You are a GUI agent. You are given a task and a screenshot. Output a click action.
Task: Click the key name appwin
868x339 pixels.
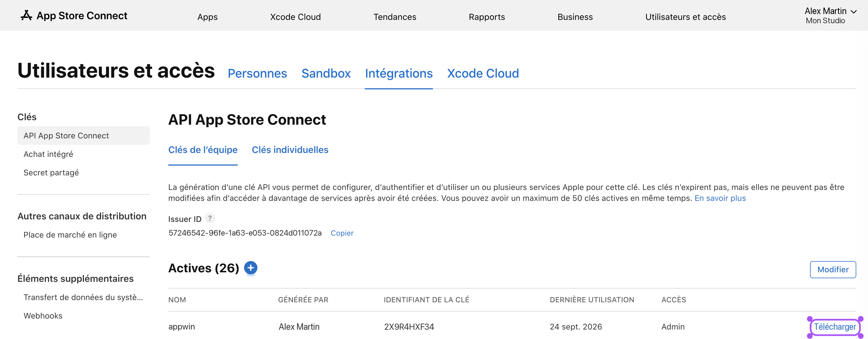182,327
